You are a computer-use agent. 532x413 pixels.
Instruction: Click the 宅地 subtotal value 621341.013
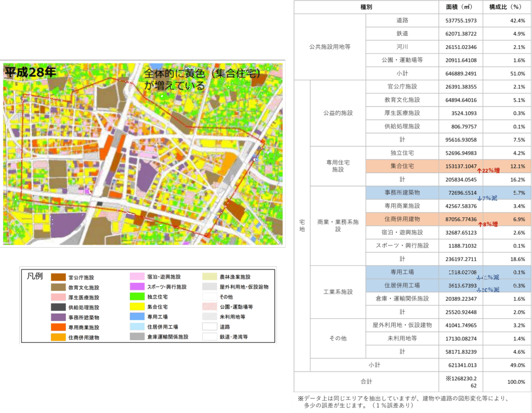tap(462, 365)
